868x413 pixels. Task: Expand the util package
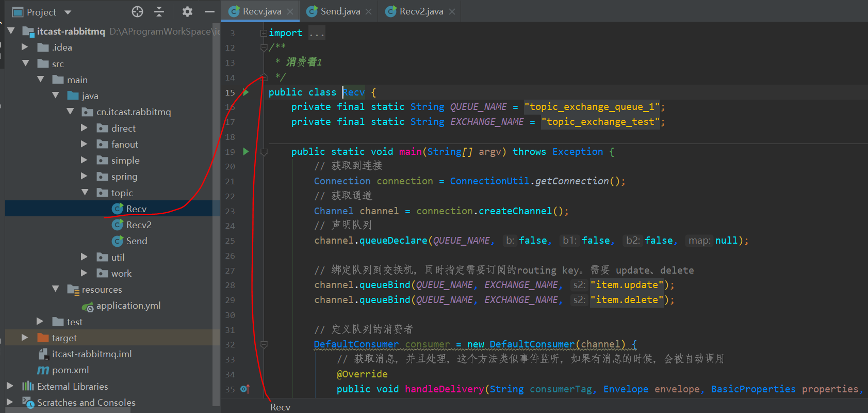pos(84,257)
